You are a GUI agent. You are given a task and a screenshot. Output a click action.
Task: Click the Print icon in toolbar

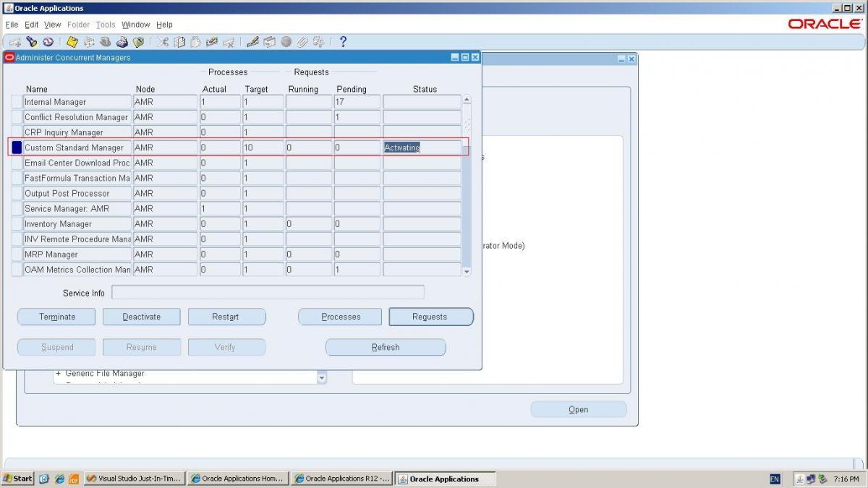click(x=122, y=42)
